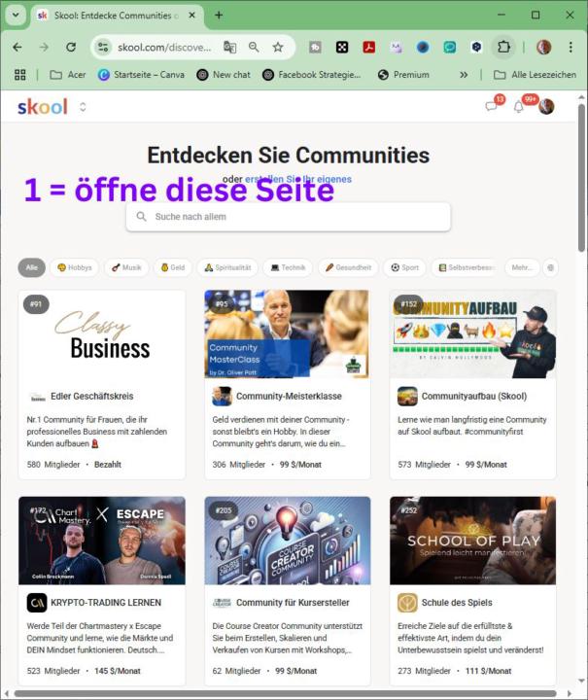
Task: Open the Community MasterClass cover image
Action: 287,333
